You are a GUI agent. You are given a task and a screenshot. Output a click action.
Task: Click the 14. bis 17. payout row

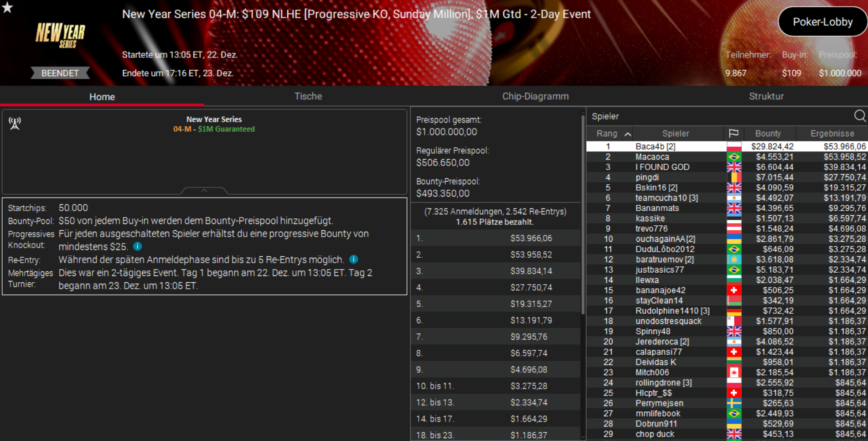496,419
